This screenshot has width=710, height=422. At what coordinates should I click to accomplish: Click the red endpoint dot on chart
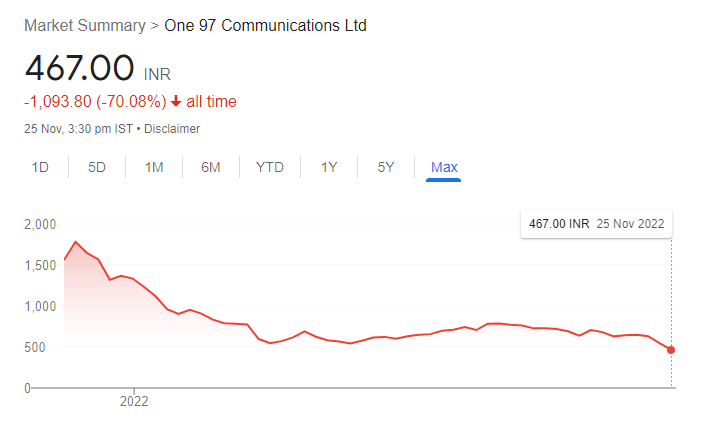671,350
